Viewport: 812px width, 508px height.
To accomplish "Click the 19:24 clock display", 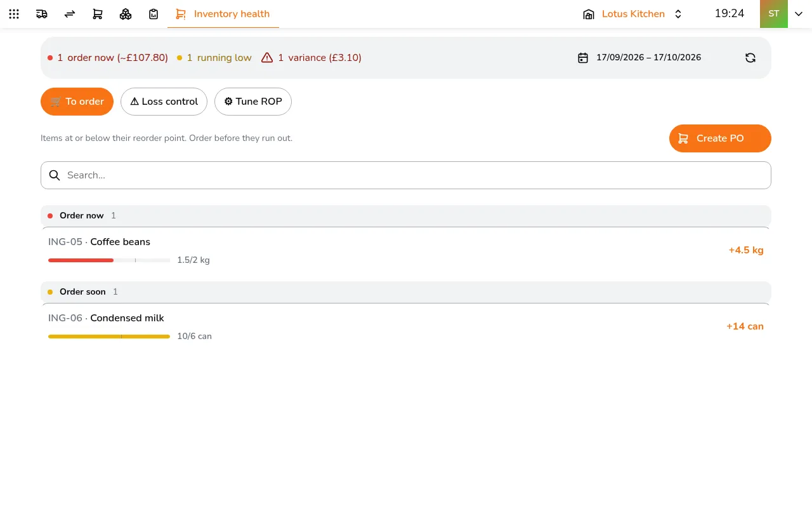I will click(x=730, y=13).
